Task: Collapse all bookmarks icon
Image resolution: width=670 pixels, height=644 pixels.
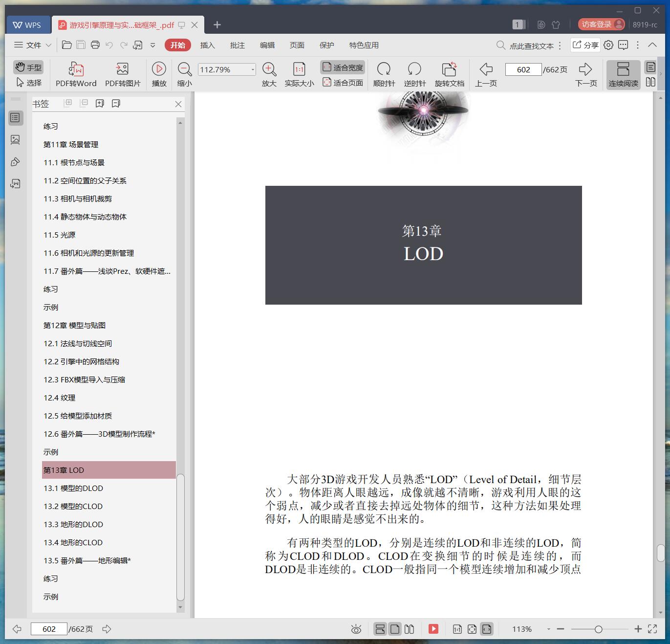Action: 84,103
